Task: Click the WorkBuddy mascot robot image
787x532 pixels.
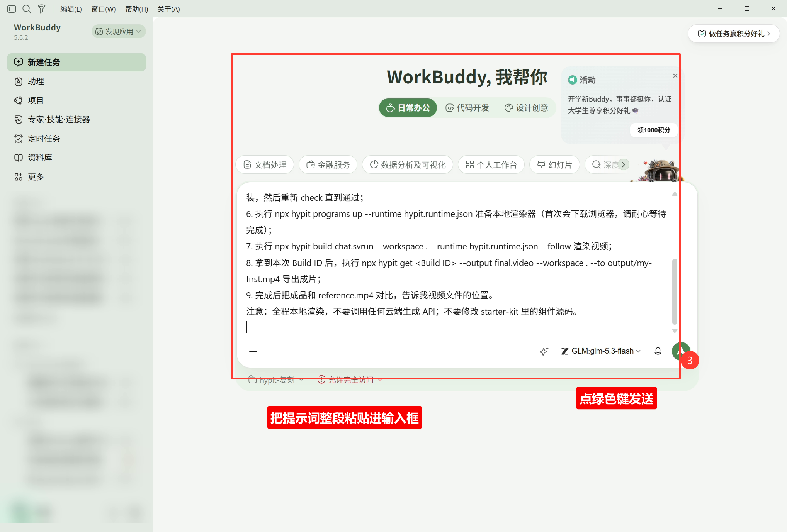Action: (660, 171)
